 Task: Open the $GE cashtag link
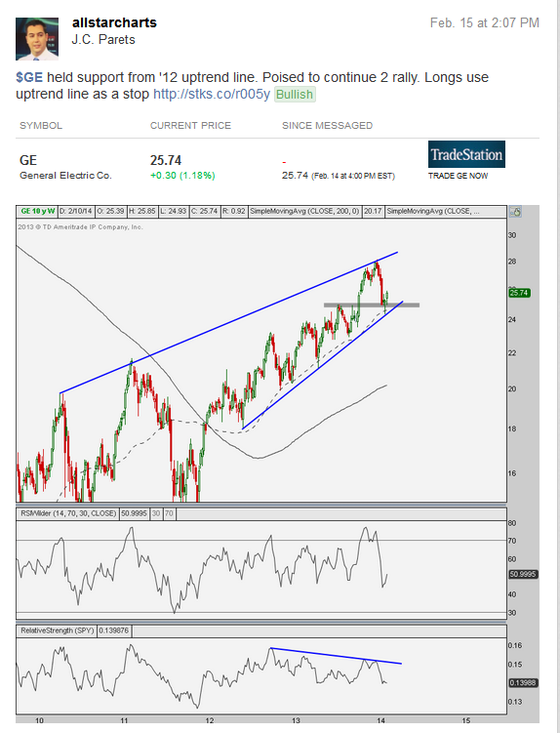[x=29, y=77]
